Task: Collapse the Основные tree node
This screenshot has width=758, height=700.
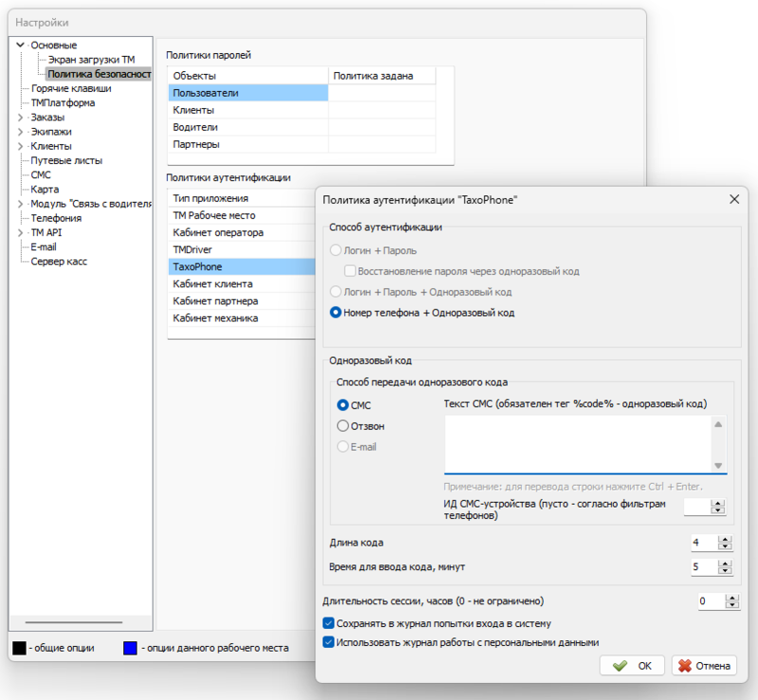Action: point(21,45)
